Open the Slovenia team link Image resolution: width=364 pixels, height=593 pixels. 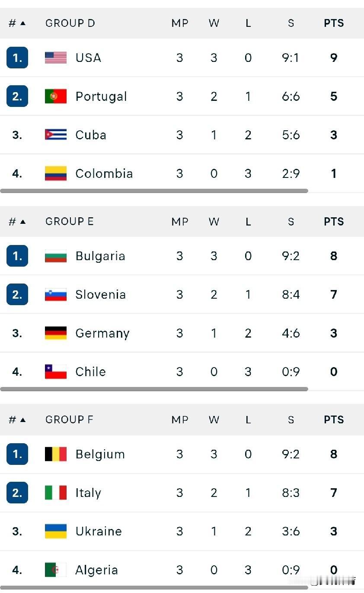100,294
